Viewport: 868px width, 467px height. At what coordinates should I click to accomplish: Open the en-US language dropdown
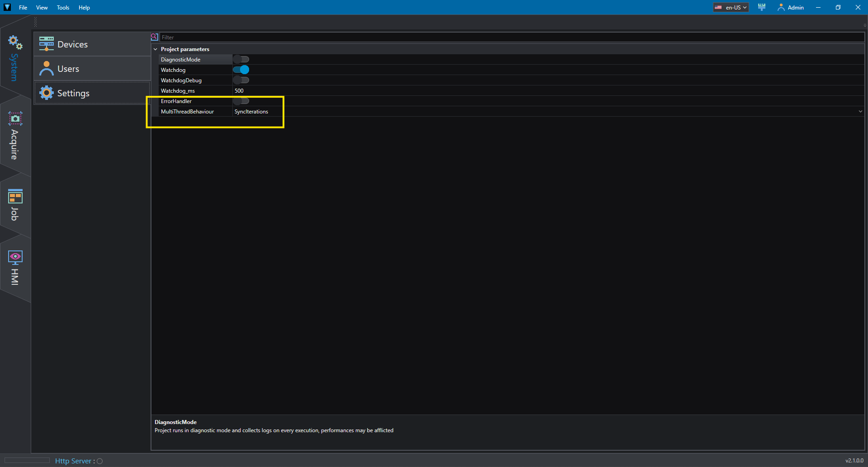pos(731,7)
